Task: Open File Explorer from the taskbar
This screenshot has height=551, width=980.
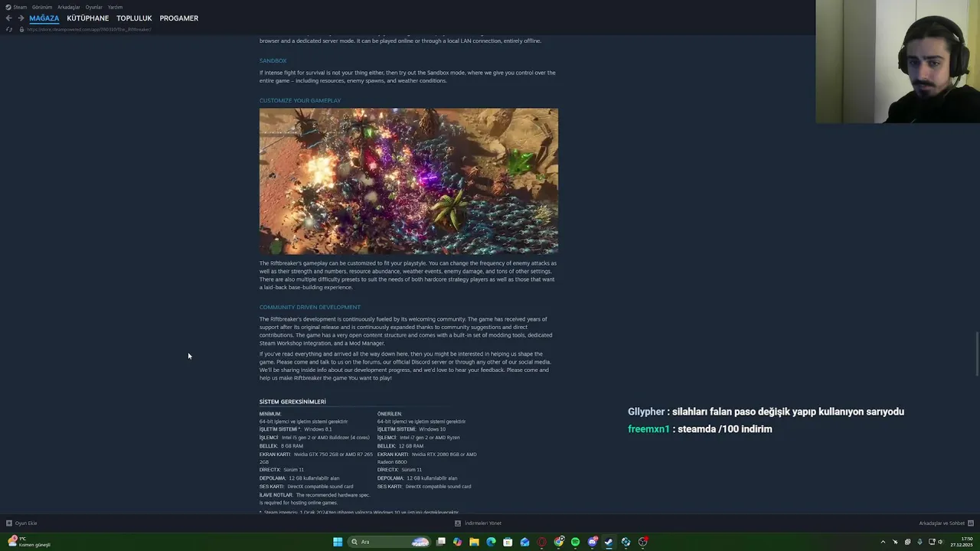Action: click(474, 542)
